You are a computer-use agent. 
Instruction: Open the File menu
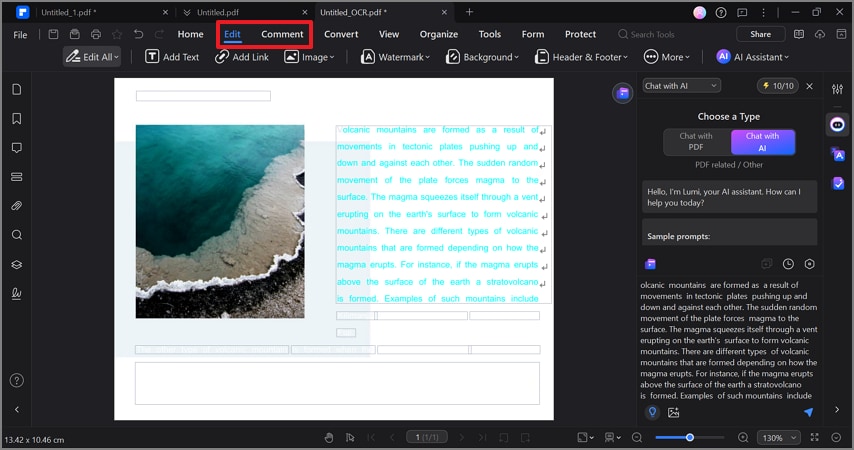click(x=20, y=34)
